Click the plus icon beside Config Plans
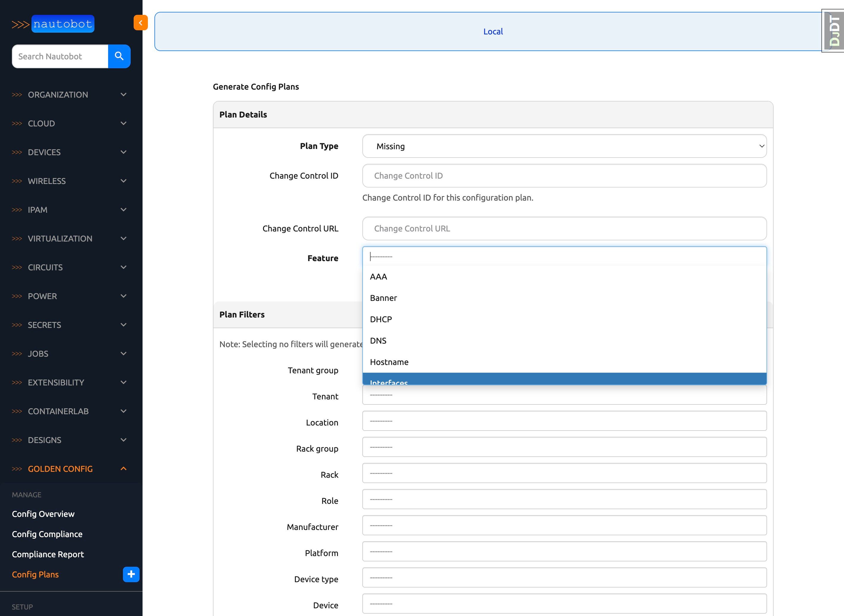The height and width of the screenshot is (616, 844). 131,574
